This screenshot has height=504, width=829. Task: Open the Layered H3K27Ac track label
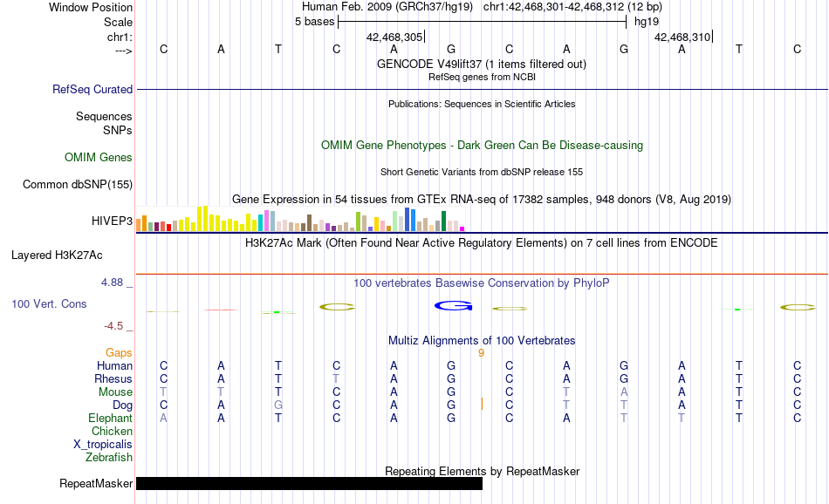point(57,255)
